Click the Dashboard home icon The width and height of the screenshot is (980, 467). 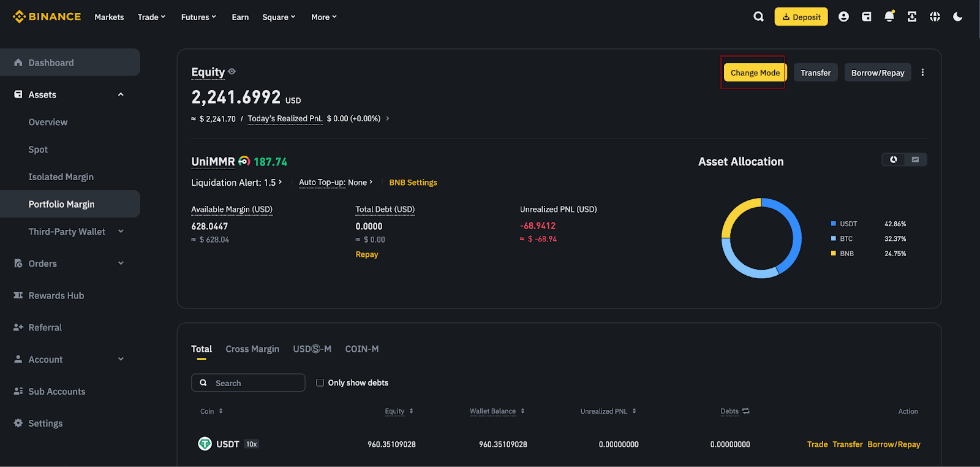(x=18, y=63)
